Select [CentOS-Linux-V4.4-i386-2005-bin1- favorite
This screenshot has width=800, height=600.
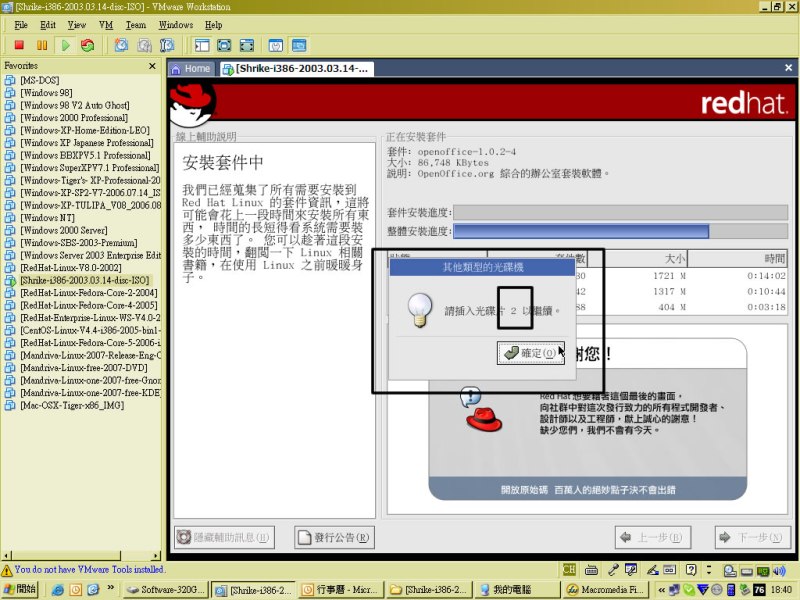pos(90,330)
